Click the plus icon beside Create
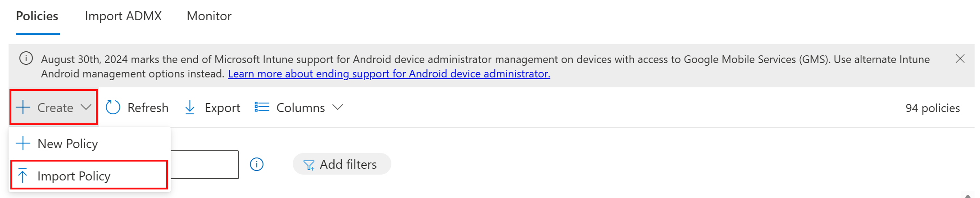980x198 pixels. (x=23, y=108)
